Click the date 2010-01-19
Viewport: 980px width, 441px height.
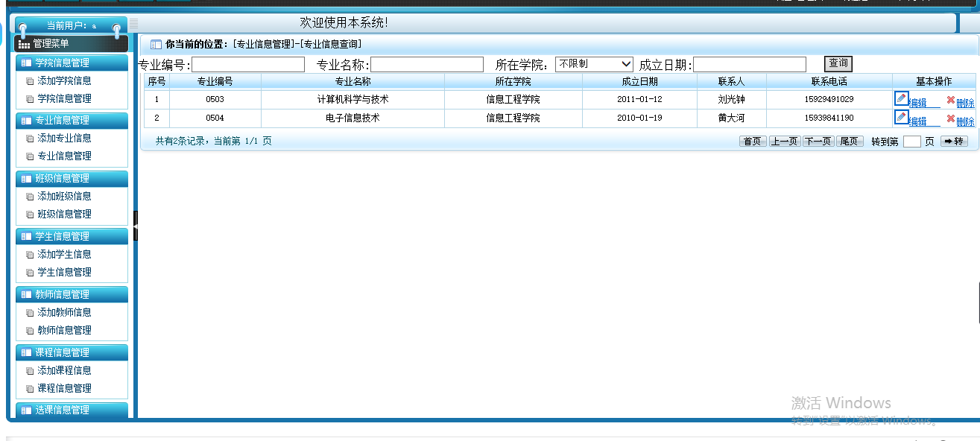tap(639, 118)
